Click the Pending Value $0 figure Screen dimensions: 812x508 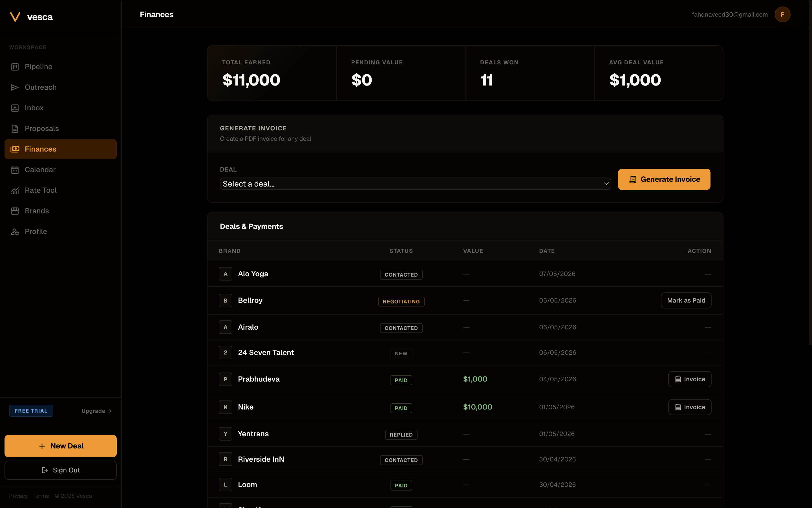point(362,80)
